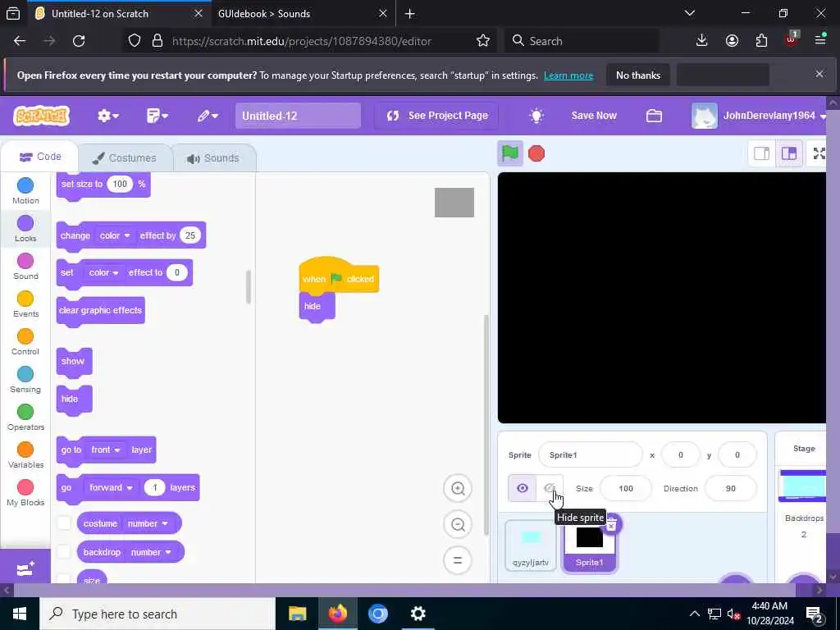
Task: Click the sprite Size value field
Action: click(626, 488)
